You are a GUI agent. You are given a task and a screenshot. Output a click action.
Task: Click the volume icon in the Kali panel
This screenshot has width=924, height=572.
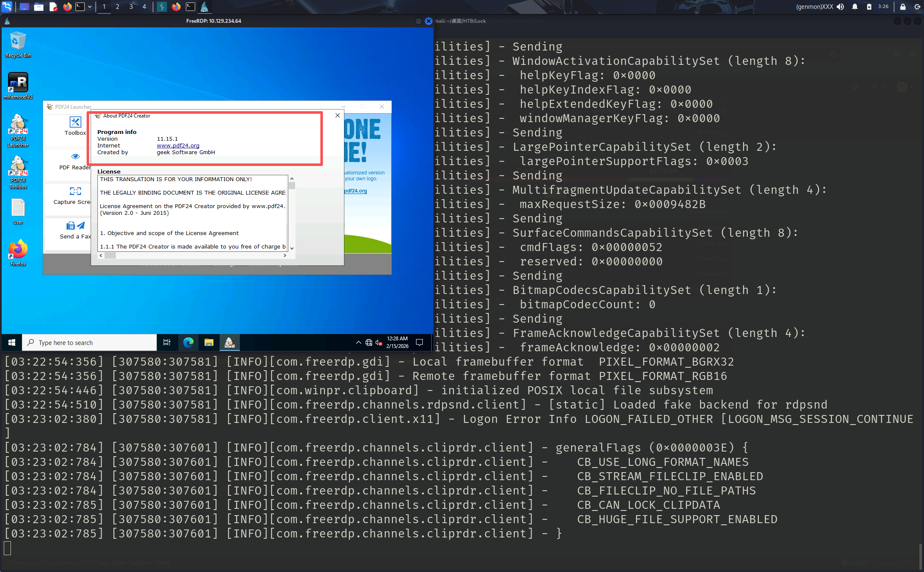pyautogui.click(x=841, y=7)
